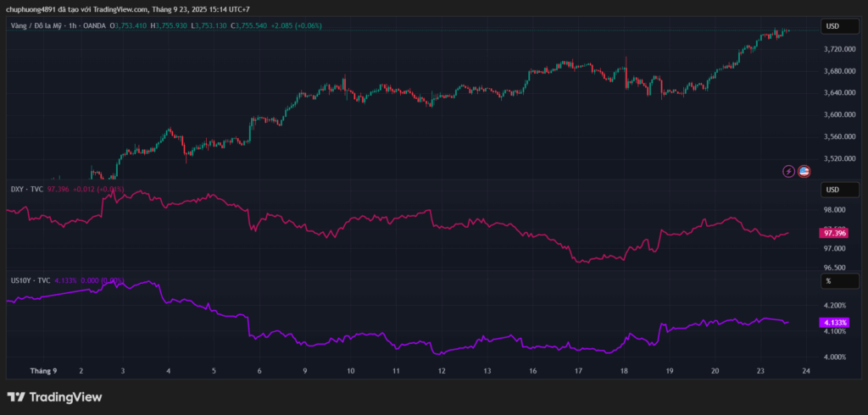Select the DXY · TVC indicator title

click(27, 189)
